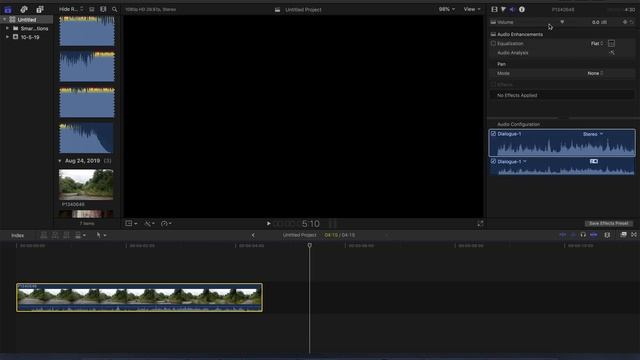Open the 98% zoom level dropdown
Image resolution: width=640 pixels, height=360 pixels.
click(447, 9)
